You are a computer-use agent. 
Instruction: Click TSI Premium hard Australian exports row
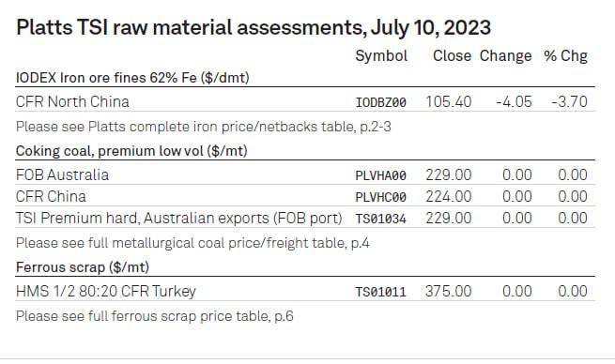pyautogui.click(x=305, y=218)
